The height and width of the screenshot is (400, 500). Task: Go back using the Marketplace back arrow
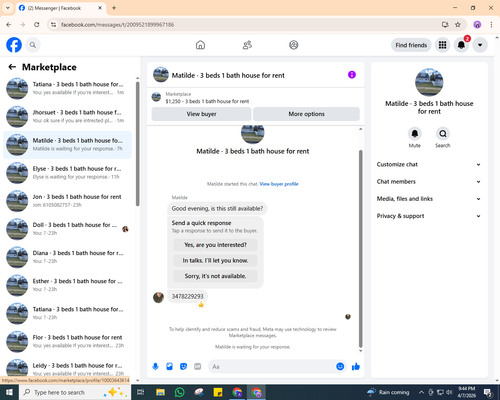point(12,67)
